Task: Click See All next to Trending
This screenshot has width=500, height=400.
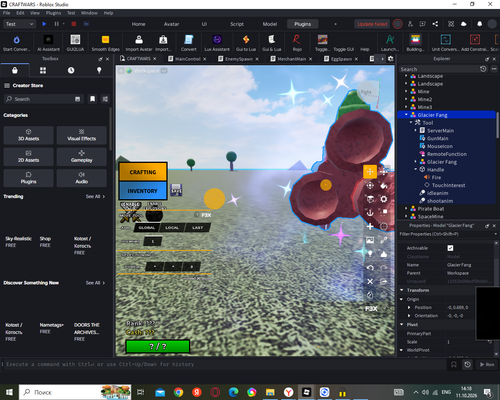Action: pos(95,196)
